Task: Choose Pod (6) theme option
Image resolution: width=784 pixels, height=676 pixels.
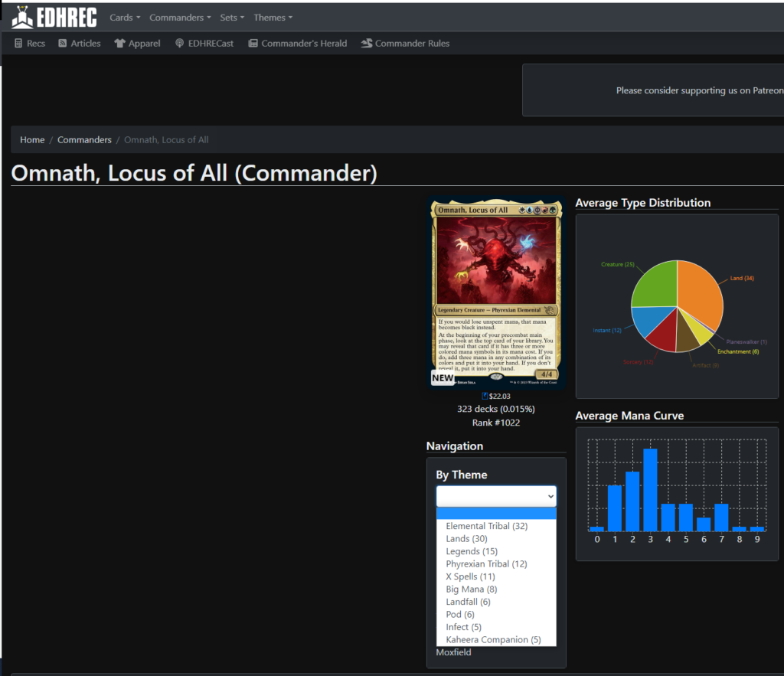Action: [496, 614]
